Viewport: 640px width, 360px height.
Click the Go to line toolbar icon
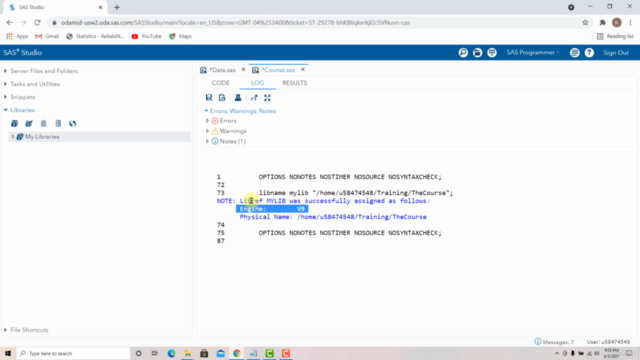pyautogui.click(x=254, y=98)
